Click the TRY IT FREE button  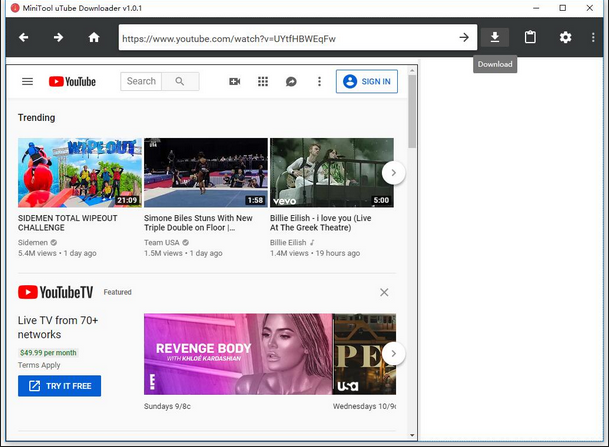pos(59,386)
